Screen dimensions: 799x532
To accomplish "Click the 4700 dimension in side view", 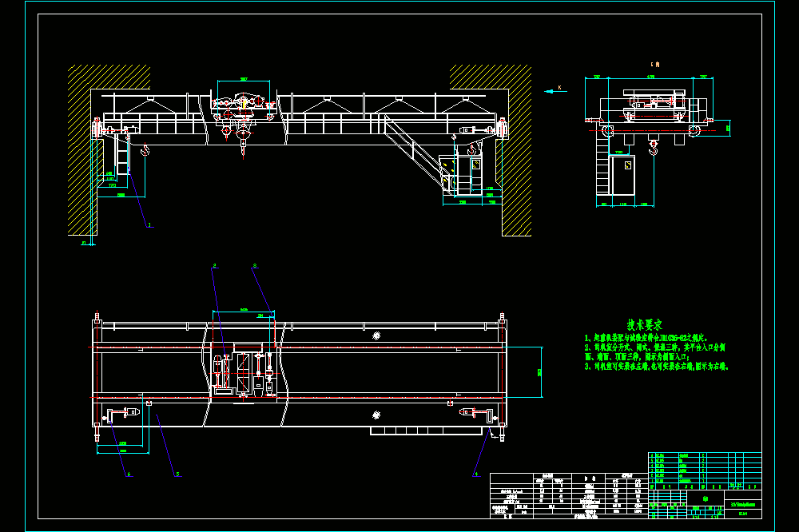I will [x=650, y=77].
